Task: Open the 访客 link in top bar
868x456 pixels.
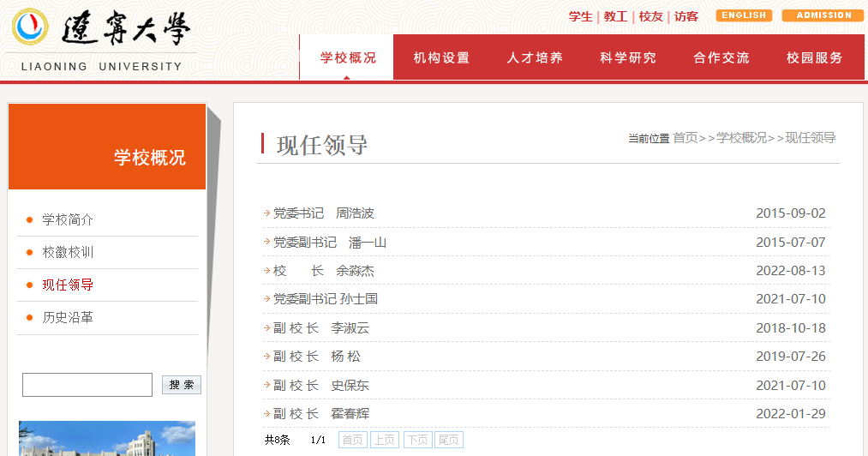Action: [686, 16]
